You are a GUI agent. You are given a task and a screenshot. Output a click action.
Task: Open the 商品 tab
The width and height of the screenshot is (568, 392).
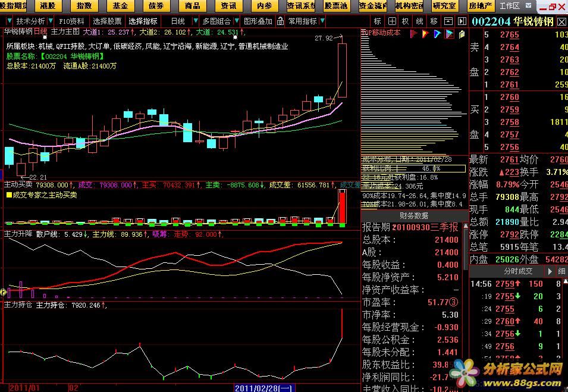click(192, 6)
